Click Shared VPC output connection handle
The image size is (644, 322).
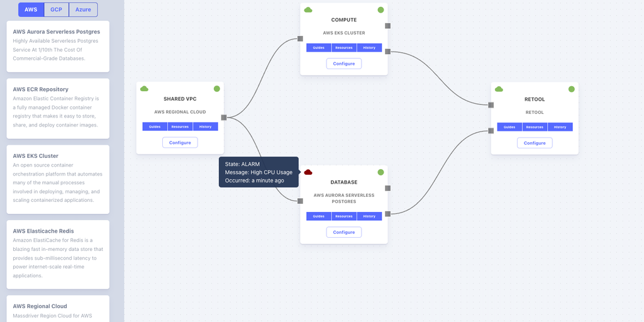[x=224, y=118]
